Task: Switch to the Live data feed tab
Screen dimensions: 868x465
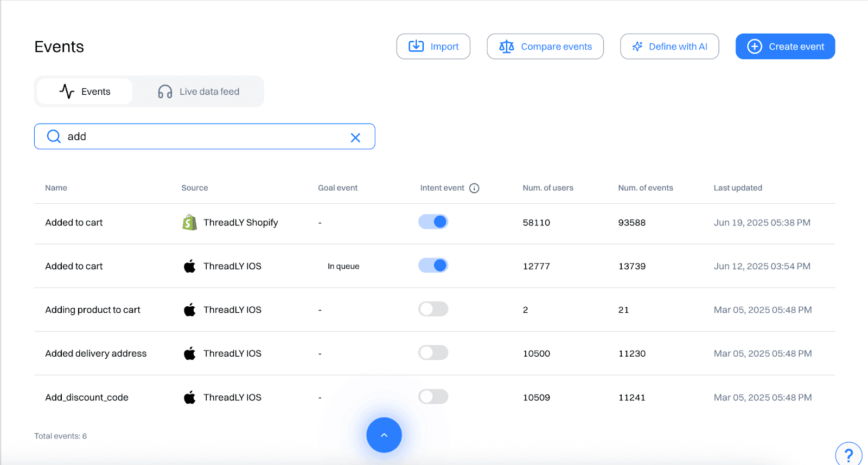Action: tap(199, 92)
